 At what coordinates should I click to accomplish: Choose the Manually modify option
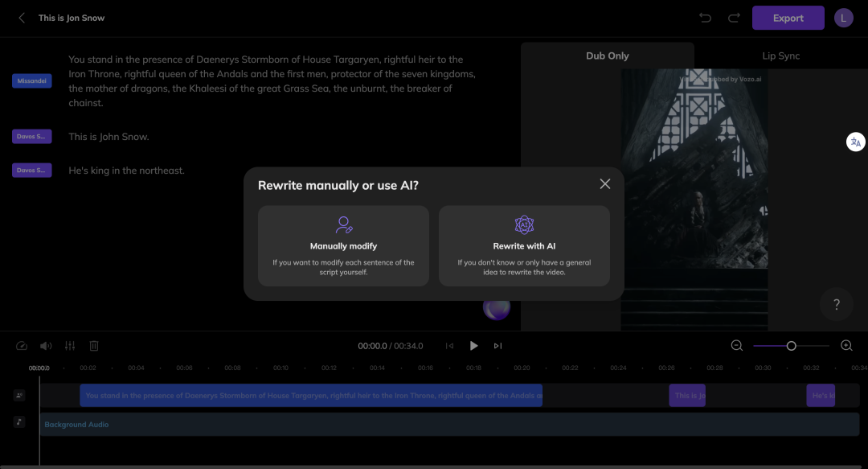(x=343, y=246)
